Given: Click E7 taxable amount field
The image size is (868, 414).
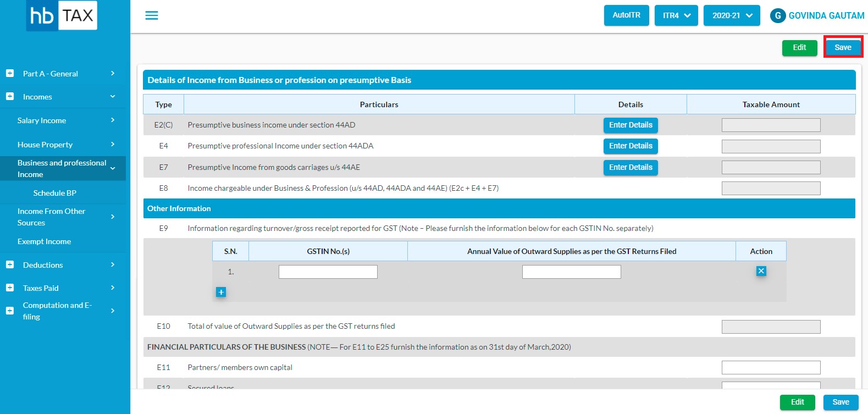Looking at the screenshot, I should (x=771, y=167).
